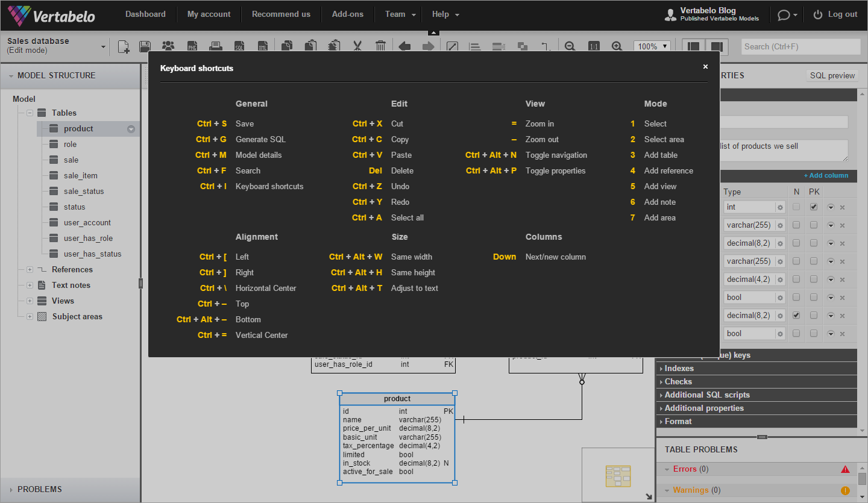Expand the Text notes tree node
868x503 pixels.
pyautogui.click(x=30, y=285)
